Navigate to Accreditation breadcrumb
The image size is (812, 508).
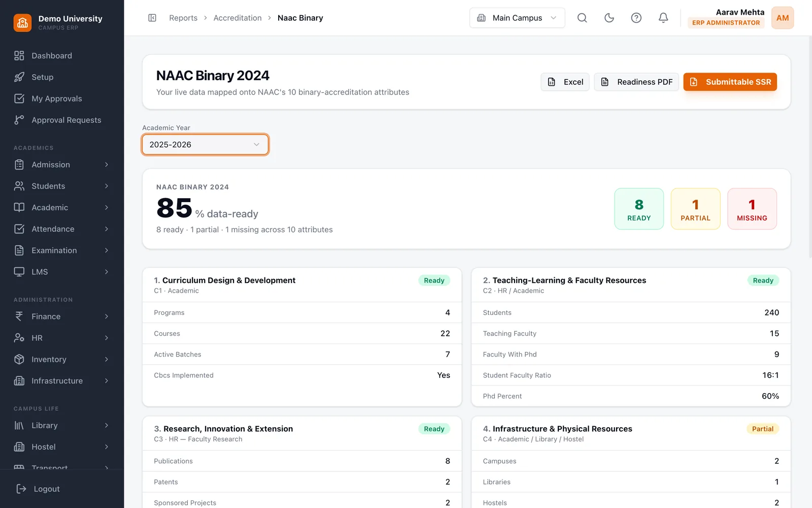point(238,18)
